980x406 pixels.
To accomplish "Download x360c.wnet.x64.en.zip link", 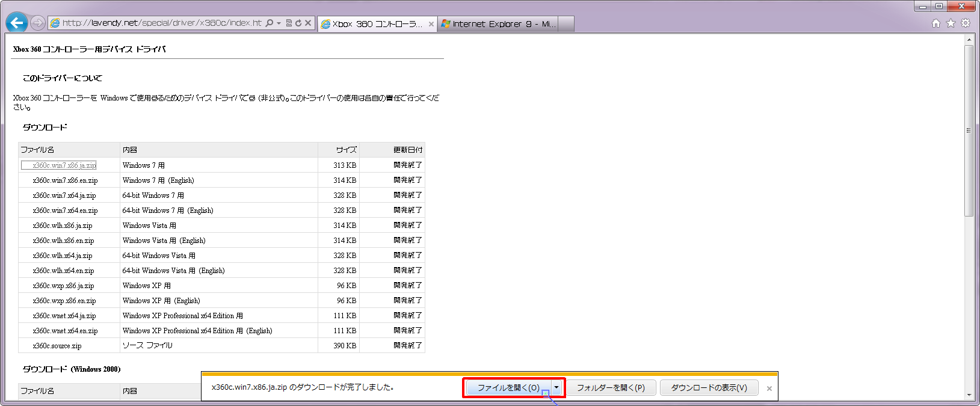I will [x=65, y=331].
